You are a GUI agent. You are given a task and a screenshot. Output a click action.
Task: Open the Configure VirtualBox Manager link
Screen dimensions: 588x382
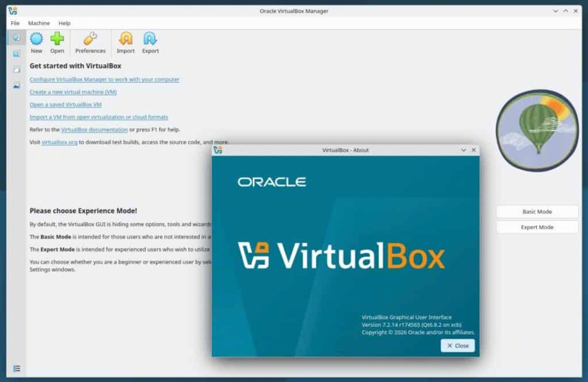[x=104, y=80]
